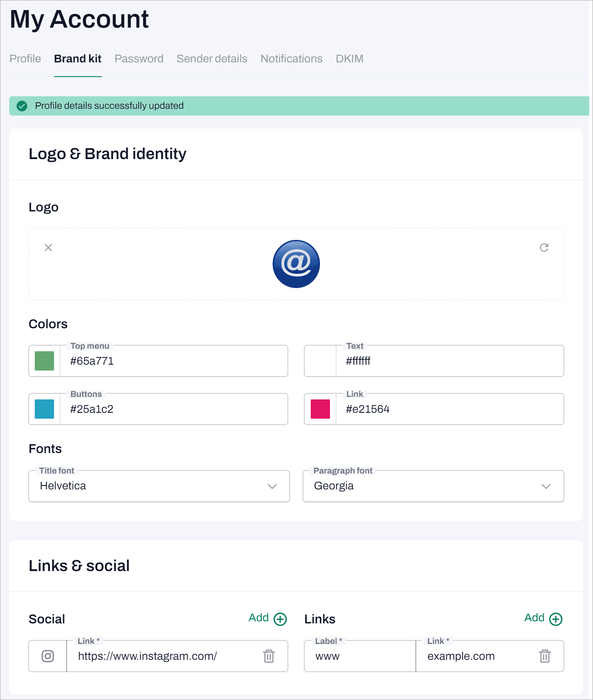Select the Brand kit tab
The width and height of the screenshot is (593, 700).
(x=78, y=59)
